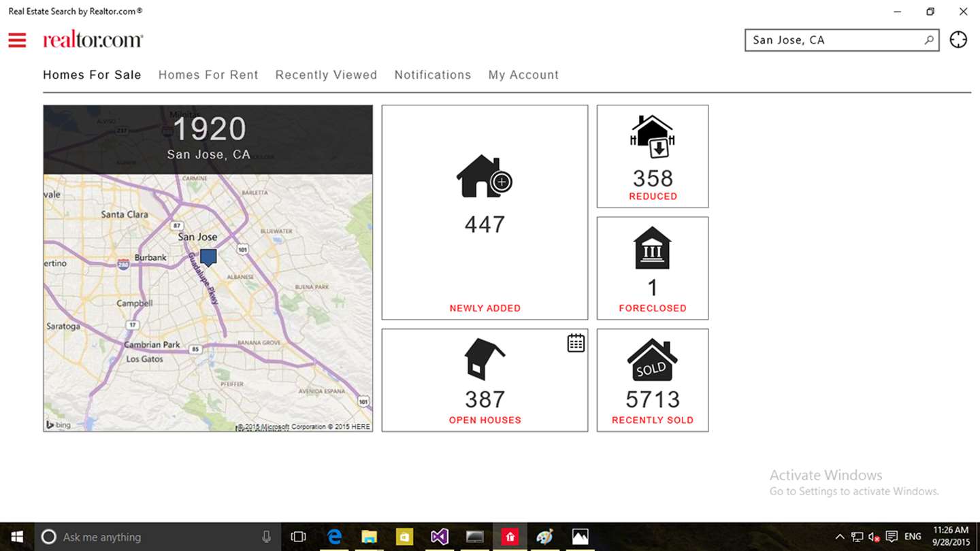
Task: Open File Explorer from the taskbar
Action: [x=369, y=537]
